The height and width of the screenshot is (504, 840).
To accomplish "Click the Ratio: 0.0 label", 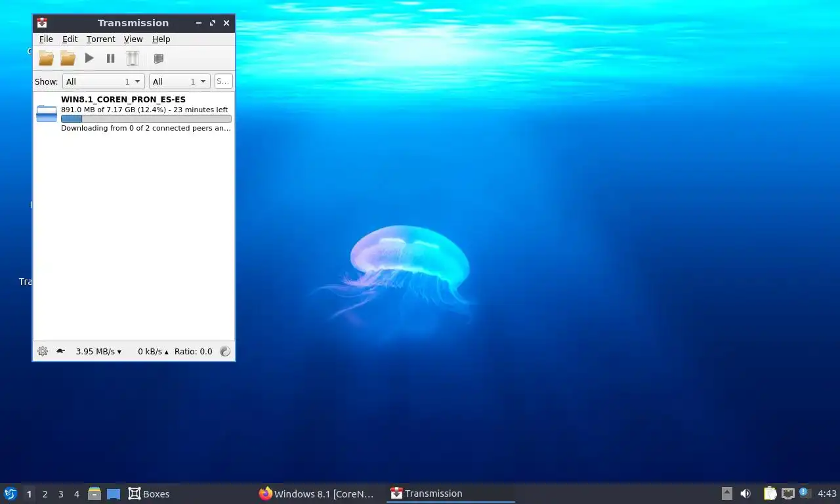I will pyautogui.click(x=194, y=351).
